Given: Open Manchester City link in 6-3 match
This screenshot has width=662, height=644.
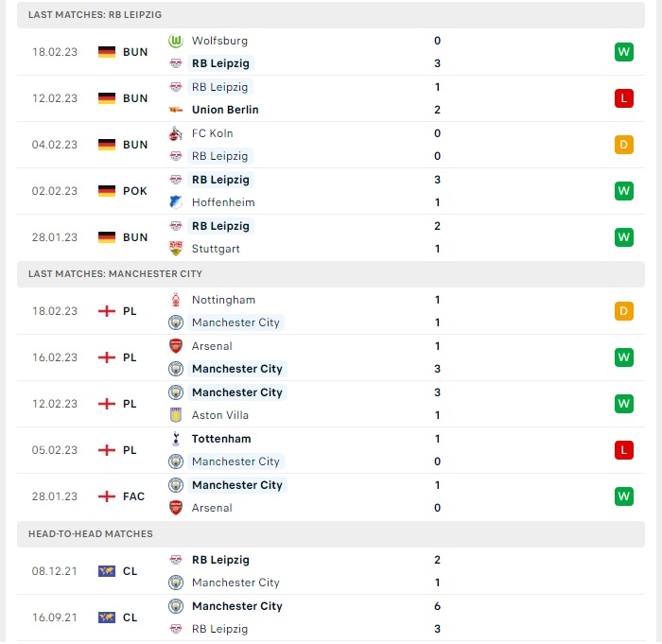Looking at the screenshot, I should pyautogui.click(x=236, y=606).
